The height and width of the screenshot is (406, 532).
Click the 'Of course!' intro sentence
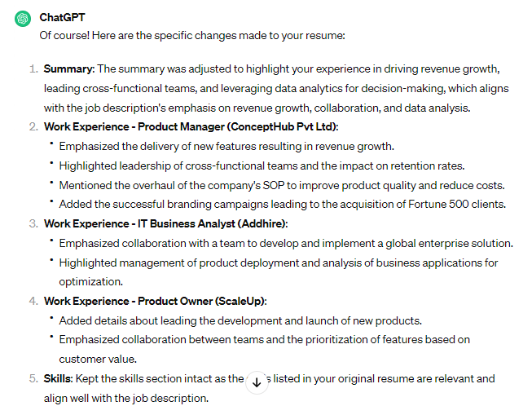click(x=192, y=36)
